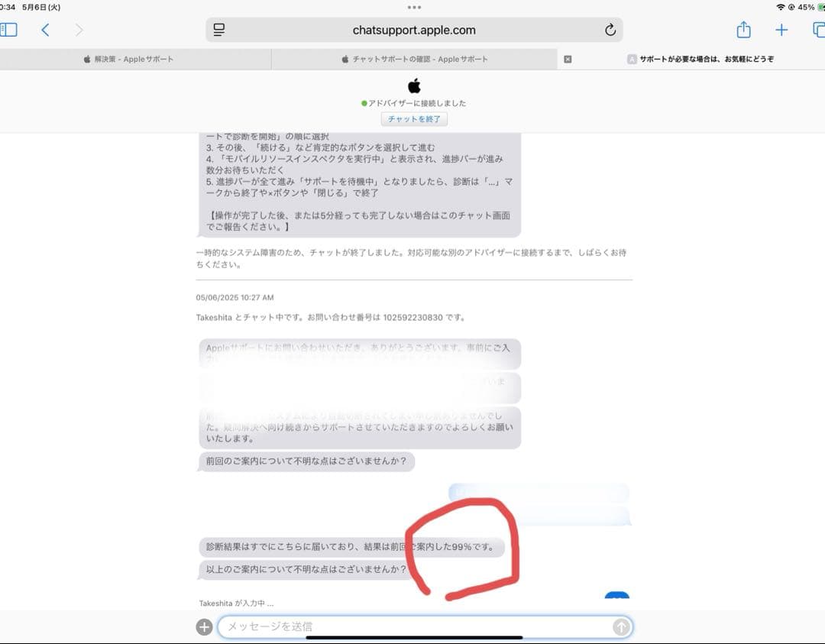Tap the 操作が完了した後 instruction paragraph
Image resolution: width=825 pixels, height=644 pixels.
358,221
